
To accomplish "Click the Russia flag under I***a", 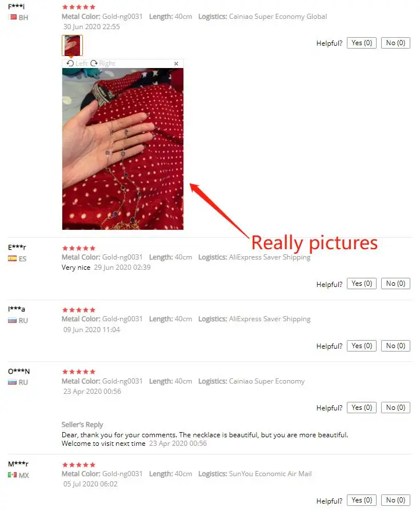I will click(13, 320).
